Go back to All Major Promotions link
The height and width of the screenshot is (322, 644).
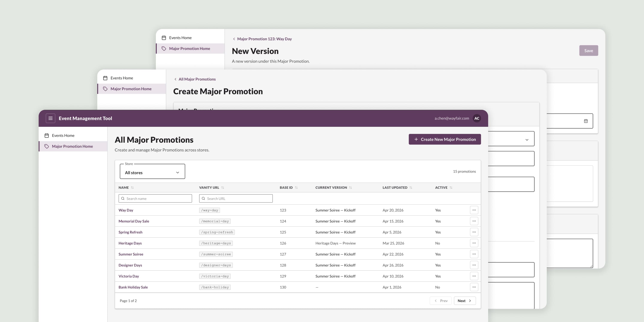[x=195, y=79]
